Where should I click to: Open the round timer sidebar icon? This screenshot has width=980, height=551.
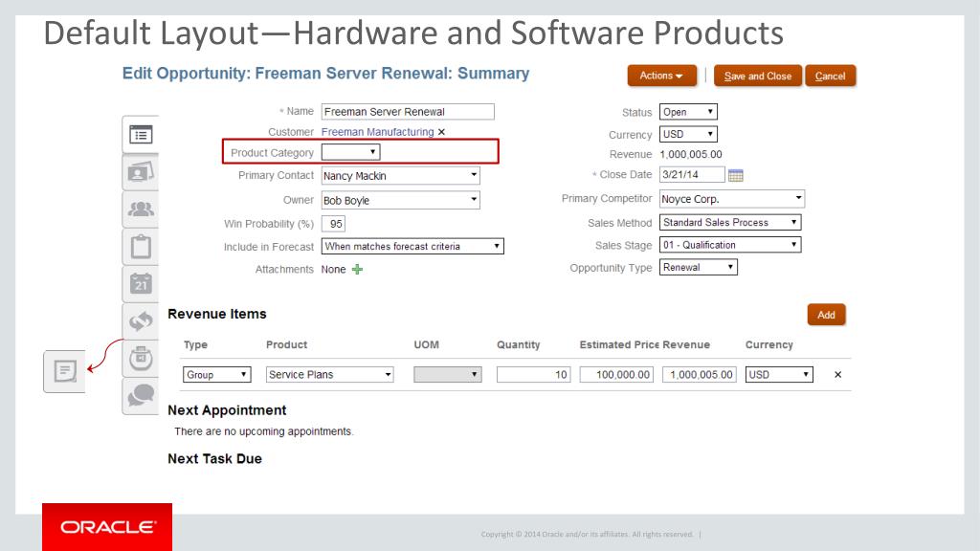141,358
